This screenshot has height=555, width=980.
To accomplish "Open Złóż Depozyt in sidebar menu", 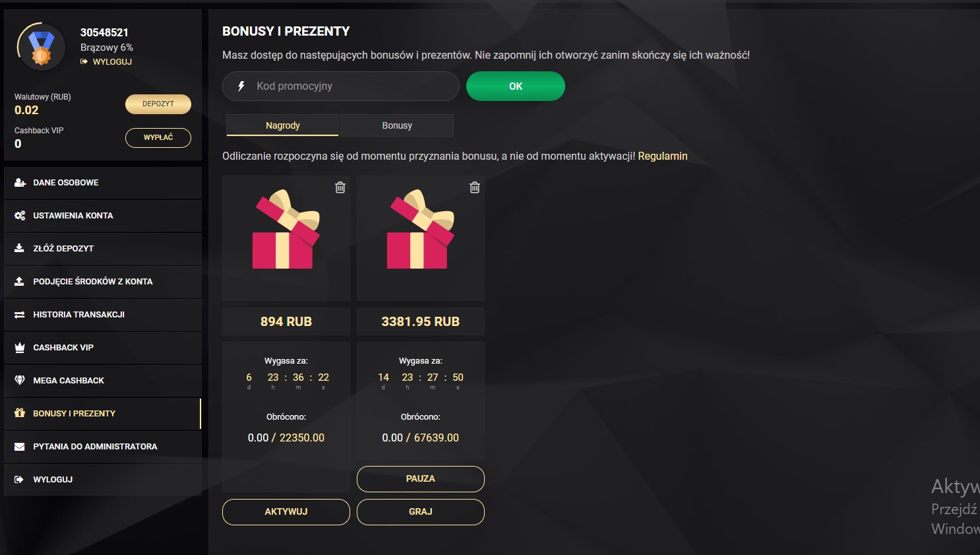I will pos(63,249).
